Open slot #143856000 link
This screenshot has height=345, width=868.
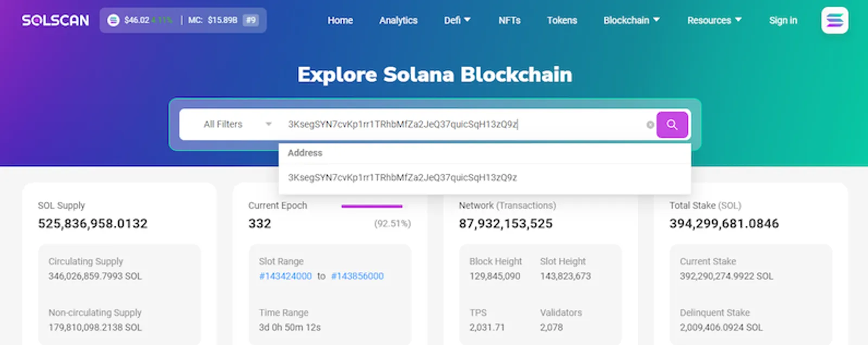click(357, 276)
